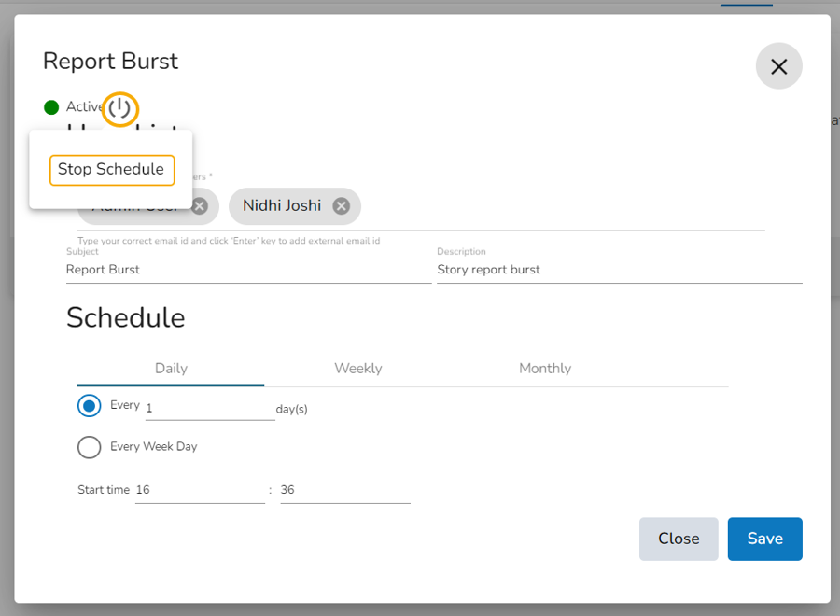Remove the Admin User recipient chip
Viewport: 840px width, 616px height.
click(200, 206)
